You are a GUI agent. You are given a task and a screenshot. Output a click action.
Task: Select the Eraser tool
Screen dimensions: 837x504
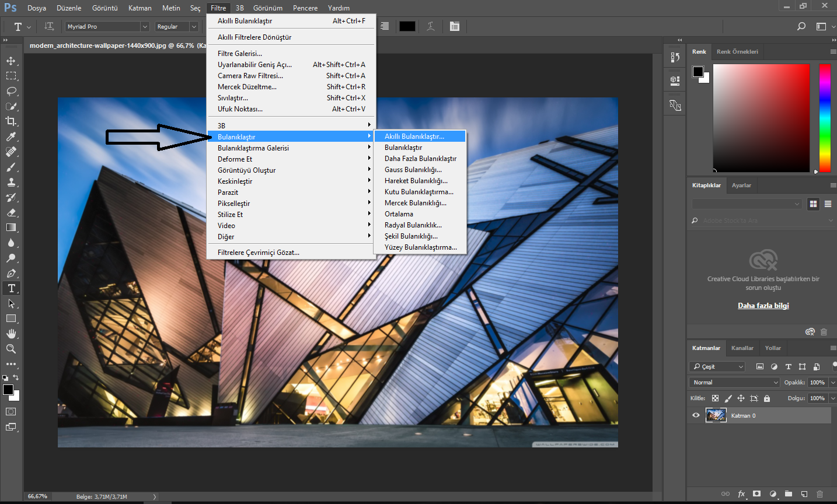(x=11, y=212)
